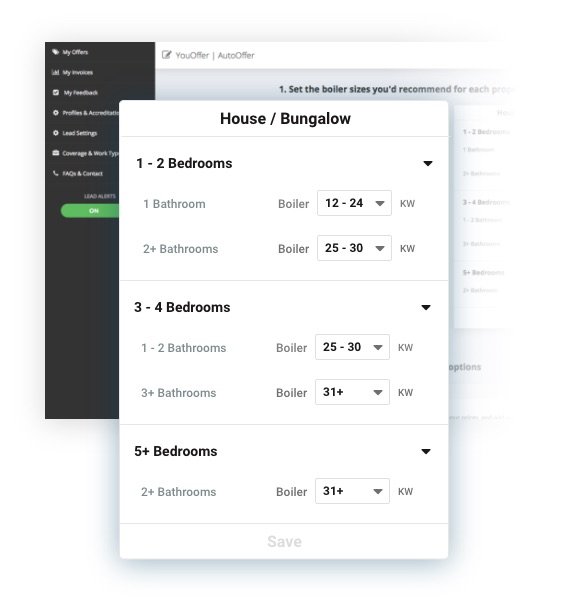The height and width of the screenshot is (608, 569).
Task: Open My Offers in sidebar
Action: click(75, 52)
